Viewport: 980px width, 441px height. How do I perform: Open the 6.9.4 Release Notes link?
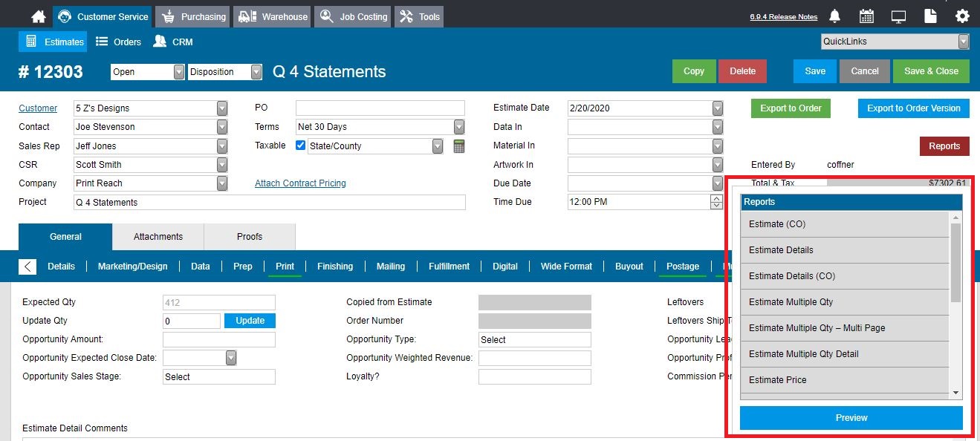[x=784, y=17]
